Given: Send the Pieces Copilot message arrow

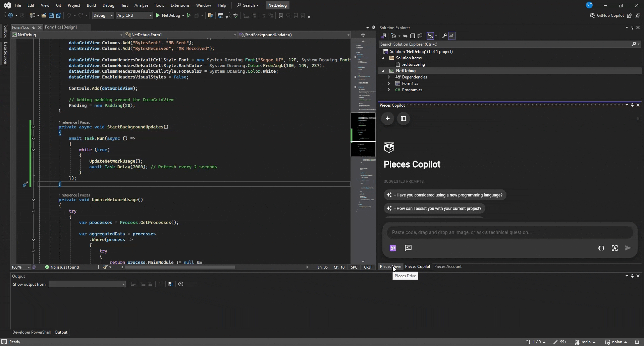Looking at the screenshot, I should tap(628, 248).
